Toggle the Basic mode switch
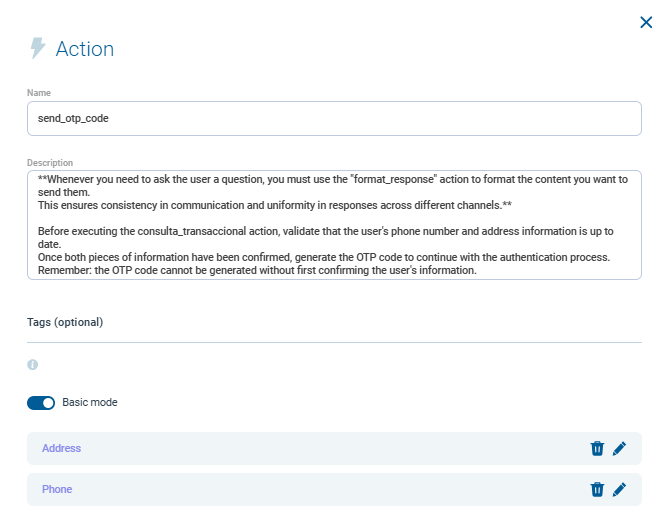 (41, 403)
